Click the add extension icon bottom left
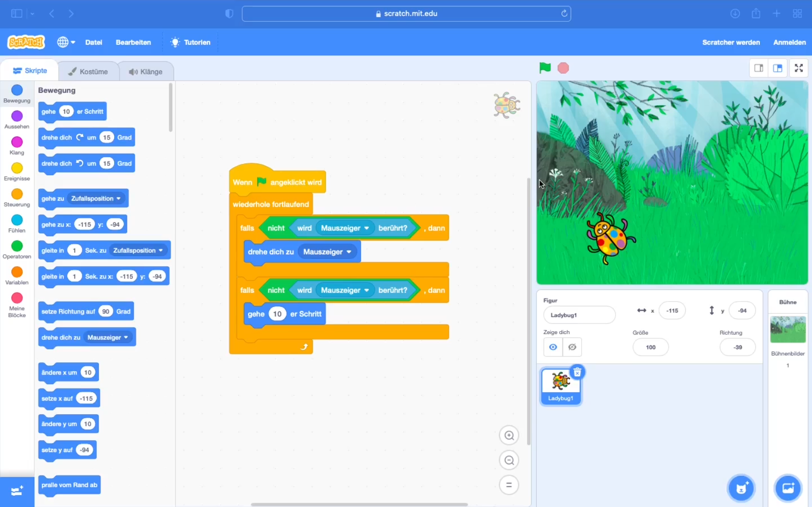The height and width of the screenshot is (507, 812). click(x=17, y=492)
